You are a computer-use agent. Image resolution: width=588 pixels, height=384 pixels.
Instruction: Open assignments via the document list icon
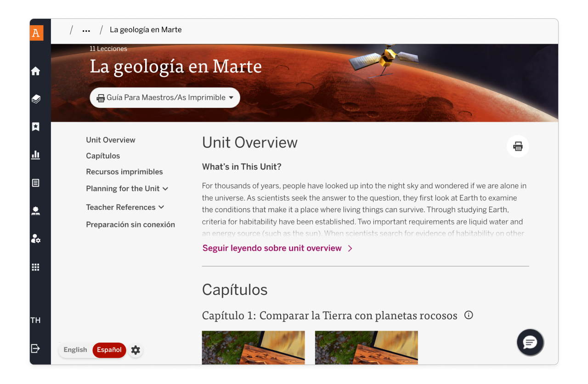[x=35, y=183]
